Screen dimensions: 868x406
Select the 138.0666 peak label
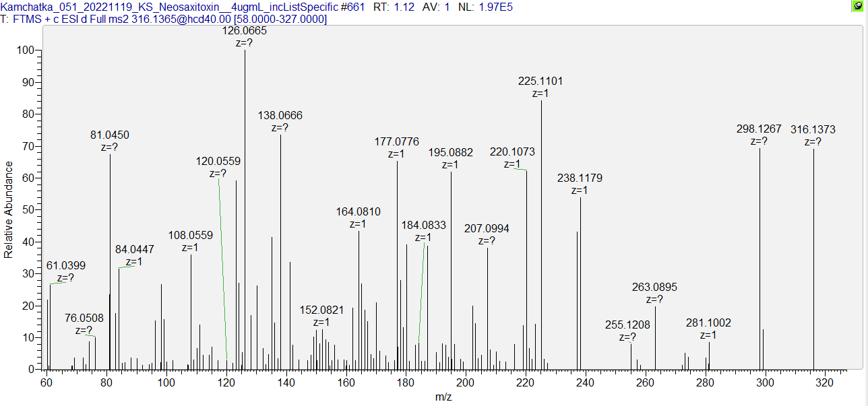click(280, 116)
